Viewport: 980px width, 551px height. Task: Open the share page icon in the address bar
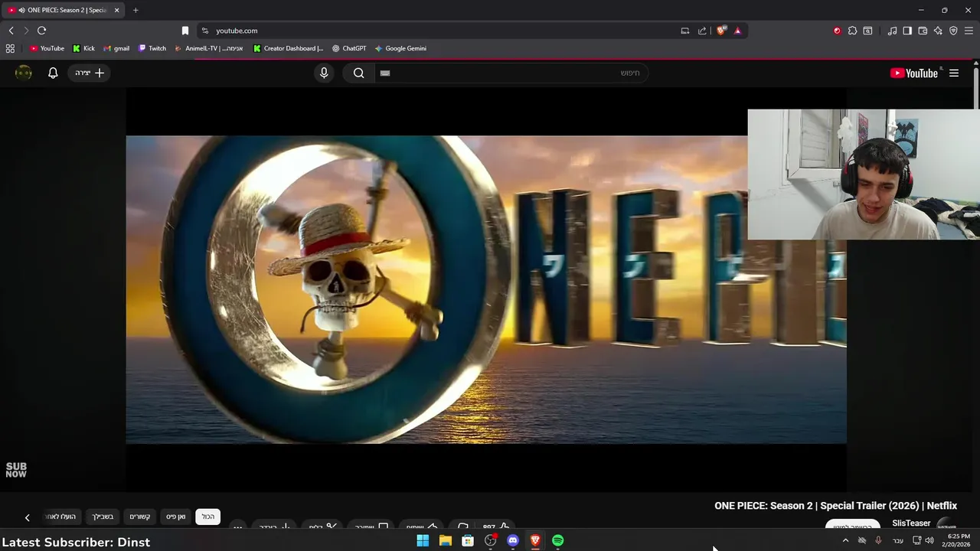[x=702, y=31]
